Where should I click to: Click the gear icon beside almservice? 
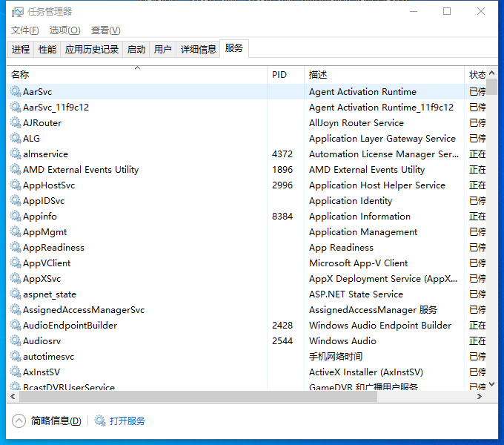16,154
